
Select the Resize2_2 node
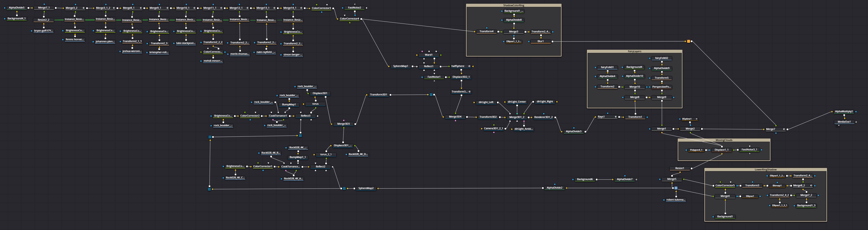pyautogui.click(x=43, y=20)
